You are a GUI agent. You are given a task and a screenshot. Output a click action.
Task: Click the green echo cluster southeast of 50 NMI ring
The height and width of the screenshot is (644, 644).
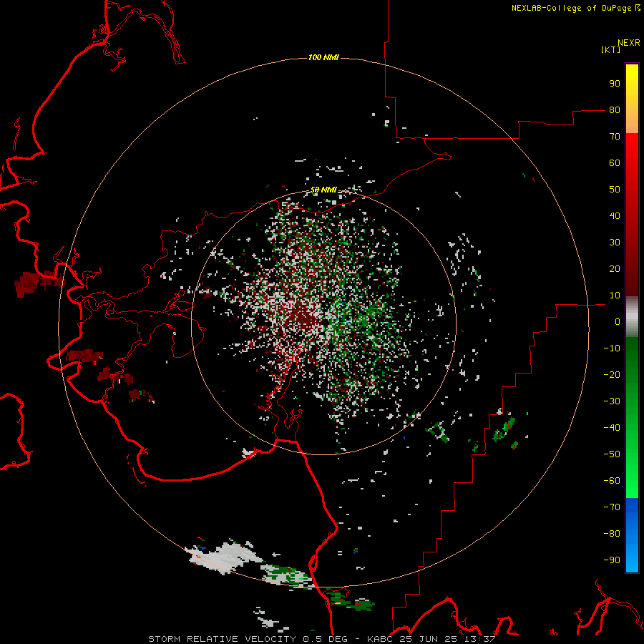(x=438, y=431)
